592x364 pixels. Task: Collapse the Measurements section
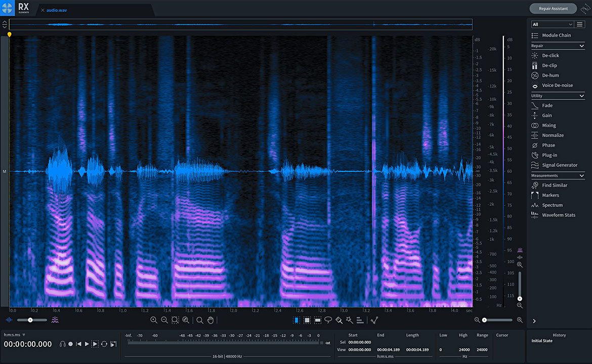coord(558,175)
